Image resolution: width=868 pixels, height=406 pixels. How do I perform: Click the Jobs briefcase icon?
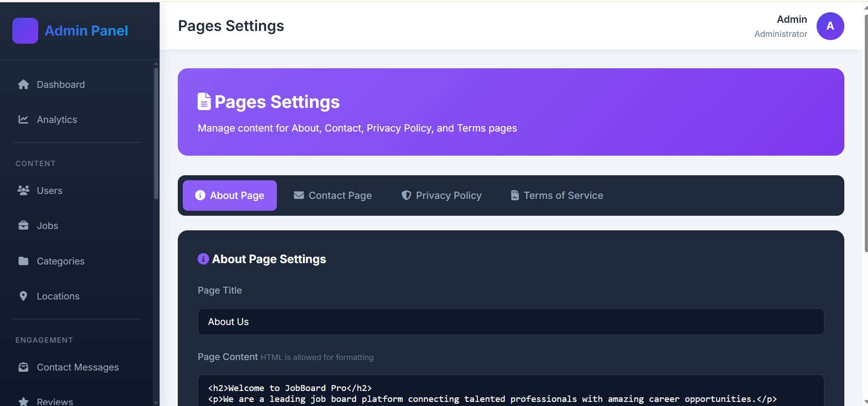click(23, 226)
